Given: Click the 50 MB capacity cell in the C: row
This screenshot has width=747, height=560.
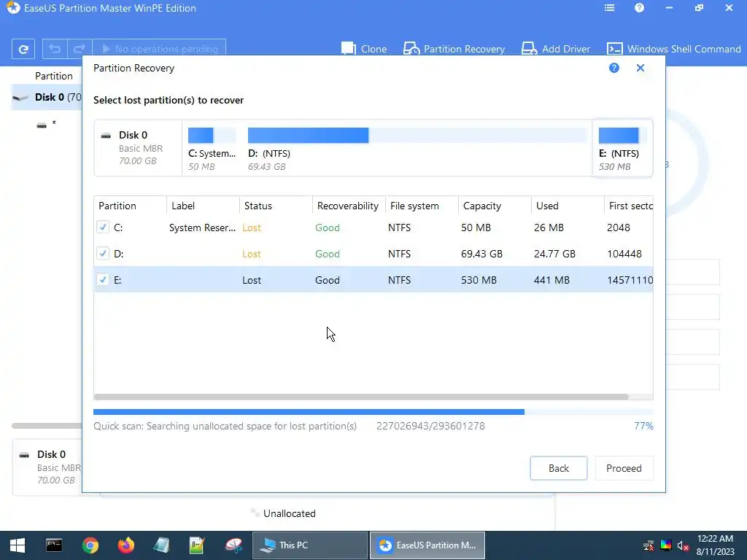Looking at the screenshot, I should (476, 227).
